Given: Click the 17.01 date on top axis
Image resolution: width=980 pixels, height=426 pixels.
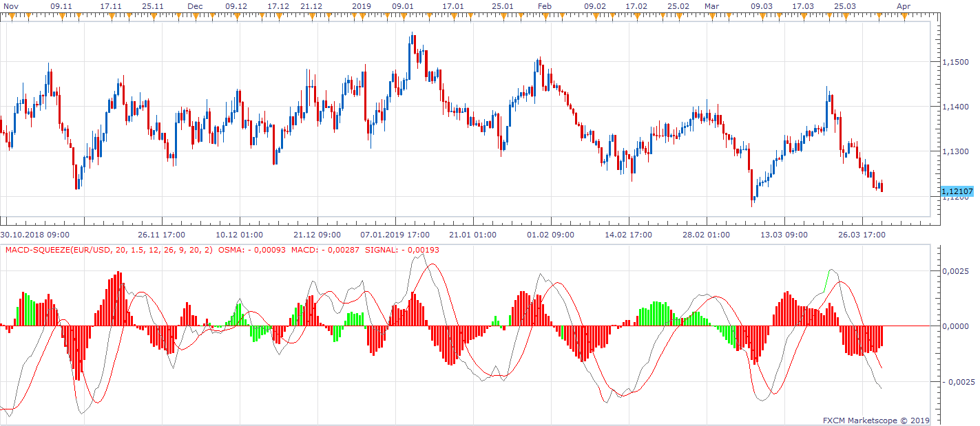Looking at the screenshot, I should tap(453, 6).
